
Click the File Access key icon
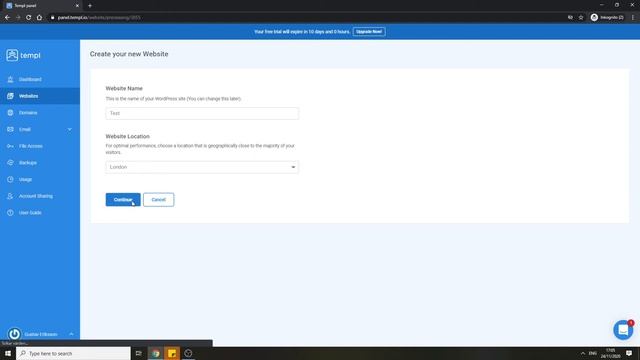pyautogui.click(x=10, y=146)
